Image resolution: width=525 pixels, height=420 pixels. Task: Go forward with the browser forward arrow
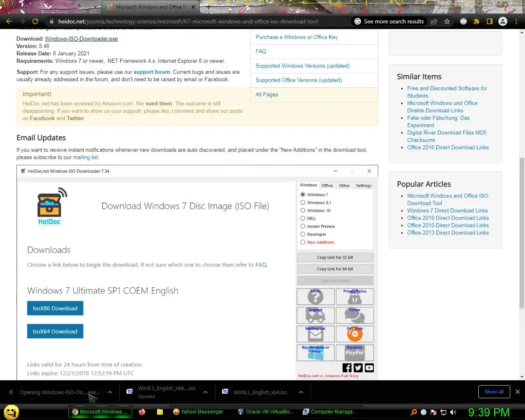[x=22, y=21]
